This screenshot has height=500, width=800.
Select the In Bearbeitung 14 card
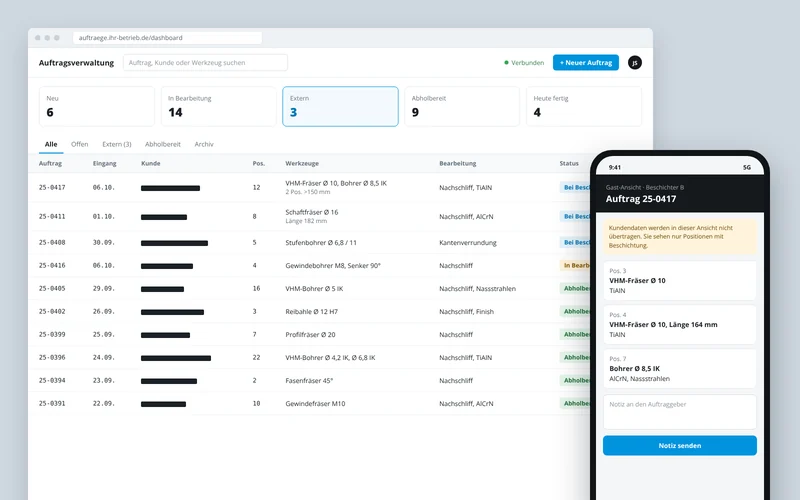coord(218,106)
